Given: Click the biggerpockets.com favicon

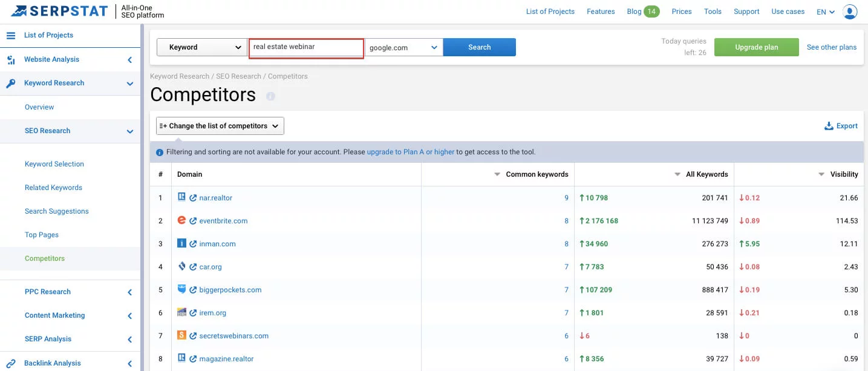Looking at the screenshot, I should click(181, 289).
